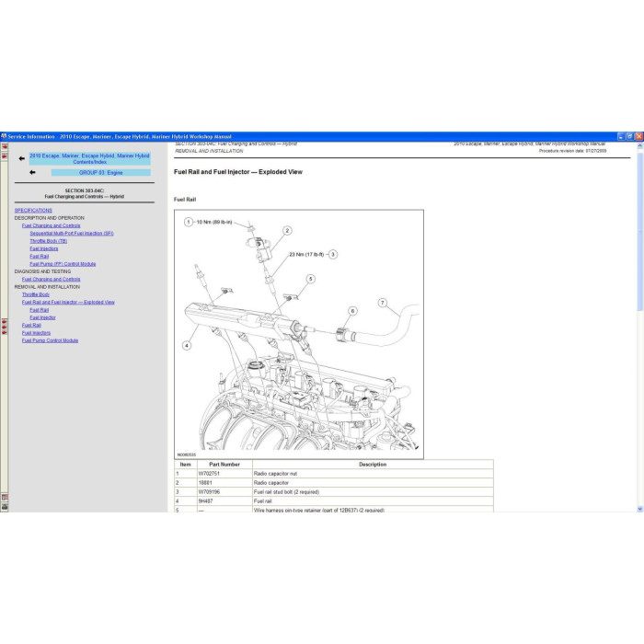Open Fuel Rail sub-link beneath Exploded View
Screen dimensions: 644x644
(39, 310)
